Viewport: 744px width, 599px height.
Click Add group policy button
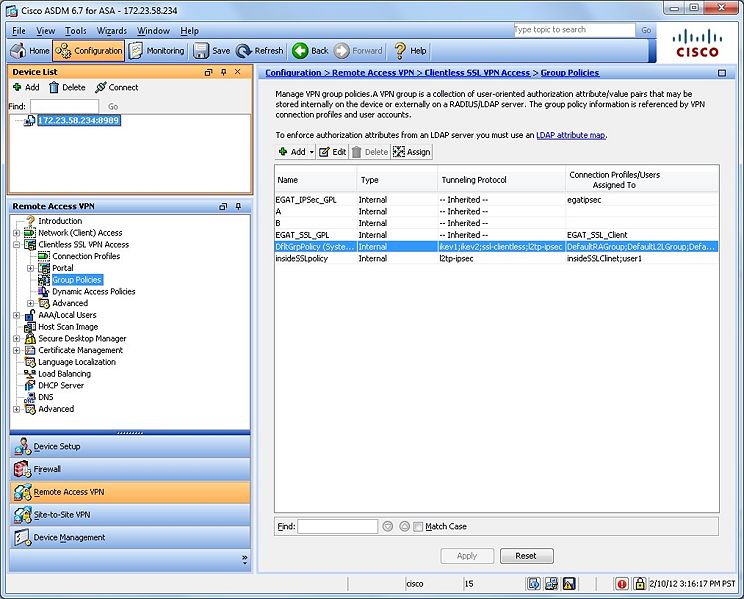coord(292,152)
